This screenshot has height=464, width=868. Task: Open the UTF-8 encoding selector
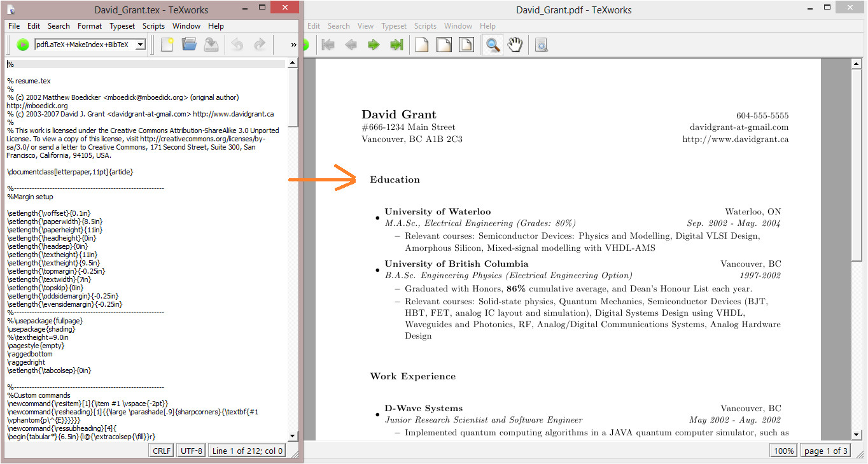[192, 451]
